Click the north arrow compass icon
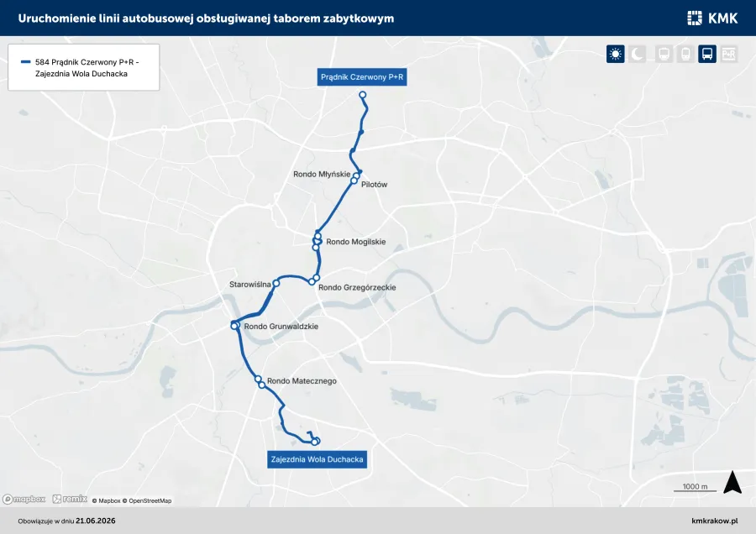 pos(732,483)
